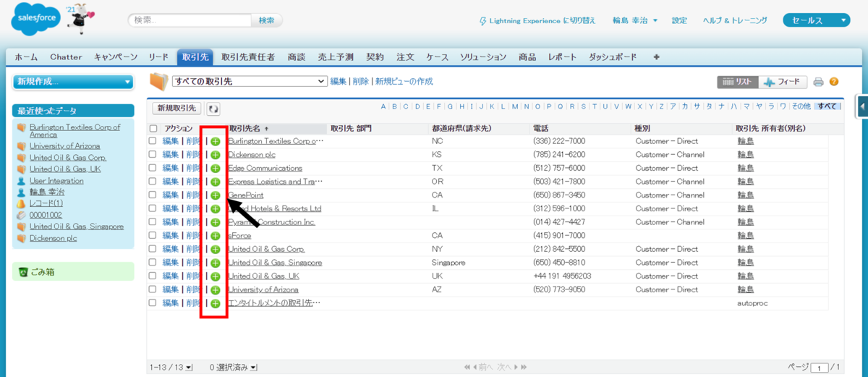Open the recycle bin ごみ箱

point(42,272)
